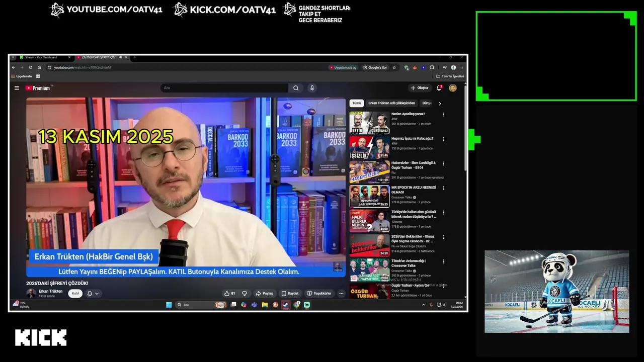Open the Erkan Trükten channel name
Image resolution: width=644 pixels, height=362 pixels.
[x=50, y=291]
